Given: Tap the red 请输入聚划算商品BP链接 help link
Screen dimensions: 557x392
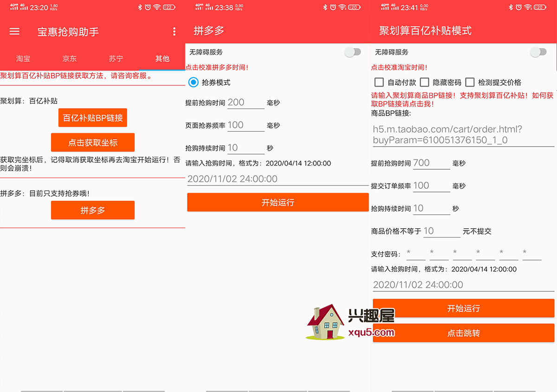Looking at the screenshot, I should coord(462,99).
